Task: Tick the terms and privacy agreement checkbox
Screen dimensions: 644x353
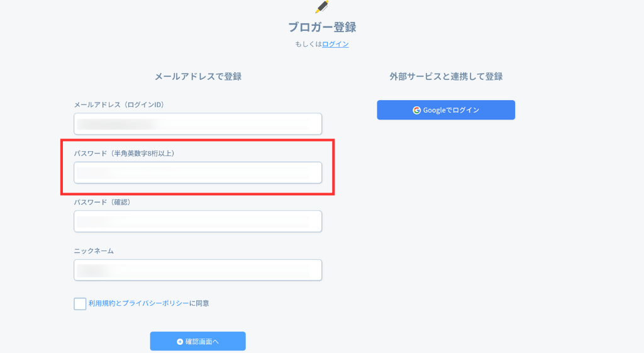Action: (80, 304)
